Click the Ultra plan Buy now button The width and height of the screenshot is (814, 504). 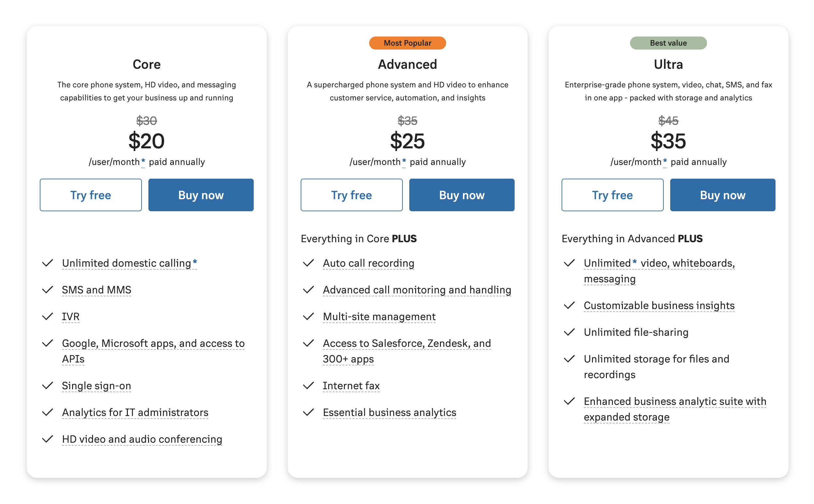coord(723,195)
